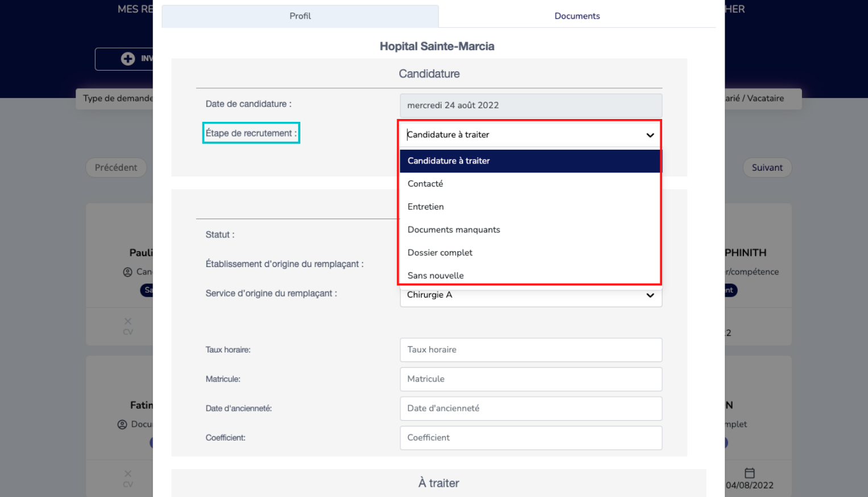The width and height of the screenshot is (868, 497).
Task: Click the plus icon on the invite button
Action: (x=128, y=59)
